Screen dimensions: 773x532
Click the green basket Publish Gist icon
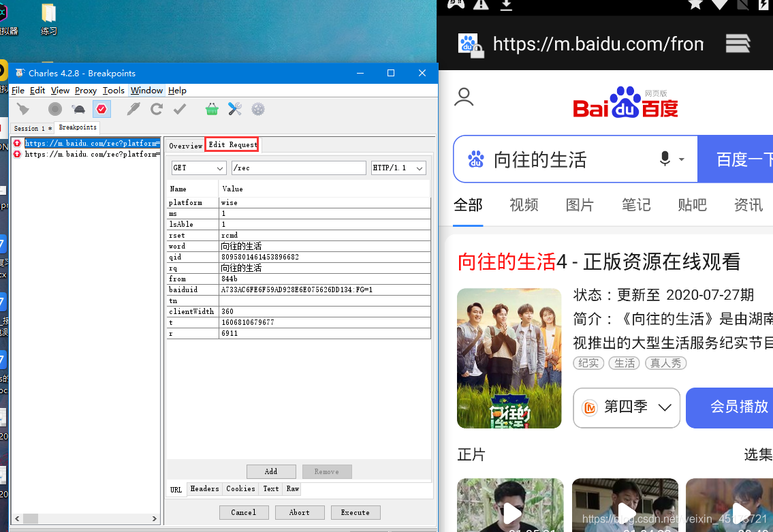[x=212, y=109]
